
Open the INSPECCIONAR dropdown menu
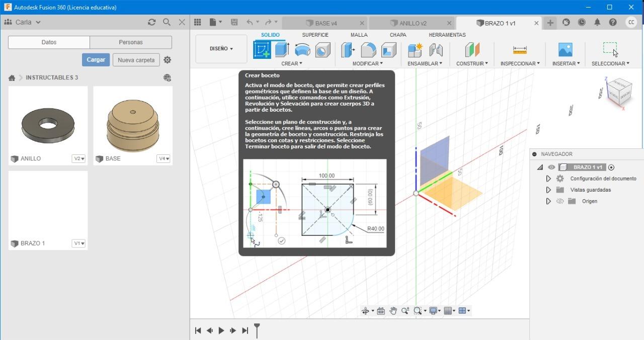click(520, 63)
